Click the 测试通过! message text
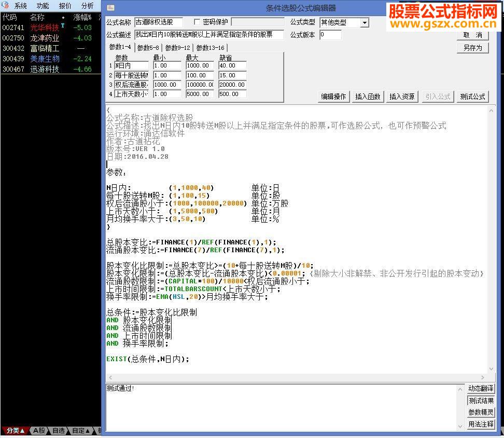Screen dimensions: 504x438 120,388
